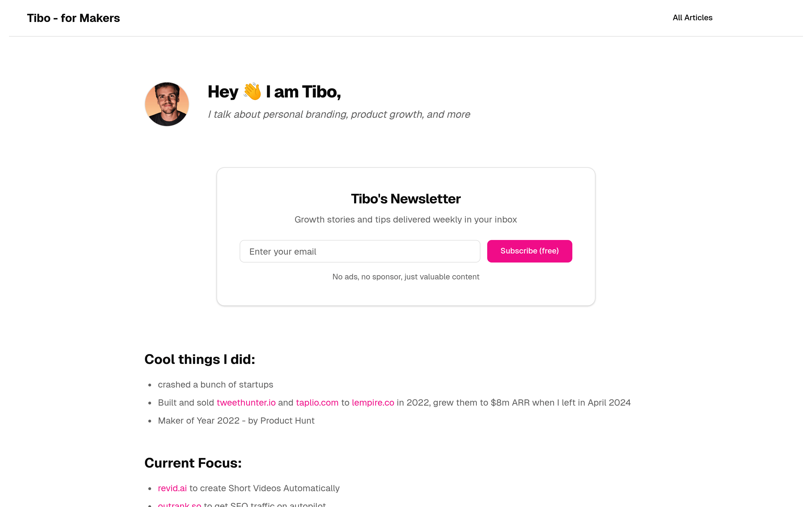812x507 pixels.
Task: Go to Tibo - for Makers homepage
Action: [x=73, y=18]
